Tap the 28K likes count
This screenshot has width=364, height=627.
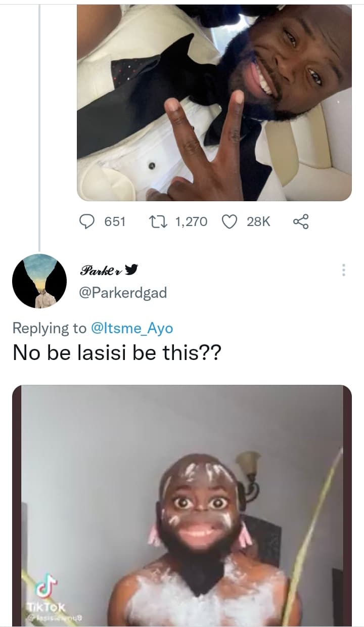[x=259, y=221]
